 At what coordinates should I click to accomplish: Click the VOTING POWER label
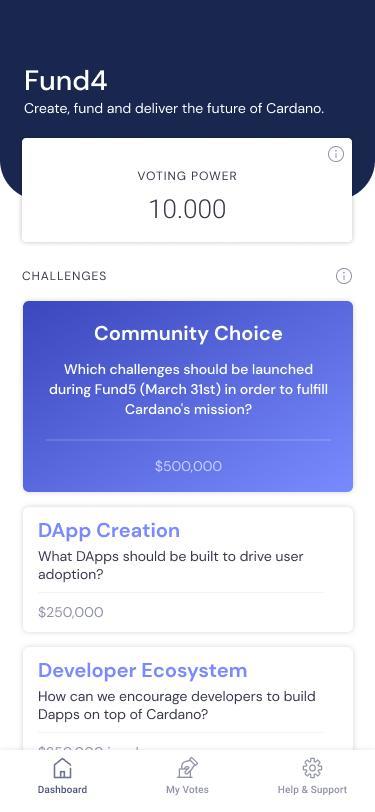point(187,176)
